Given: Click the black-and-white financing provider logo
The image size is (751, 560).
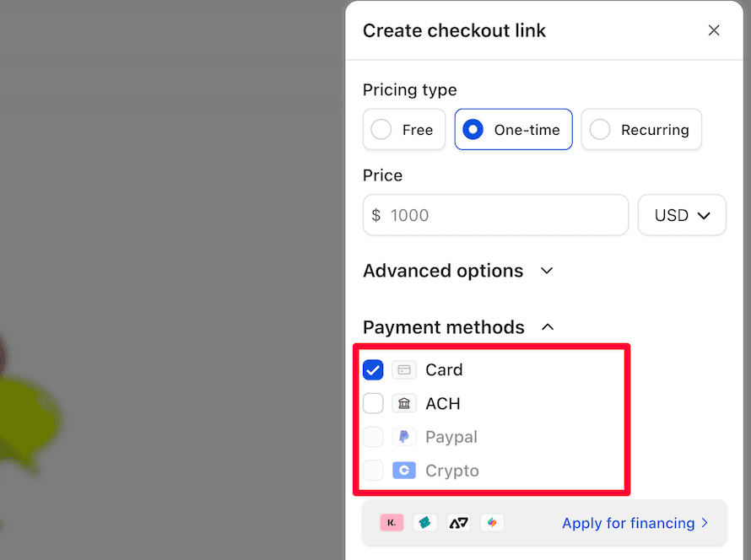Looking at the screenshot, I should [458, 523].
